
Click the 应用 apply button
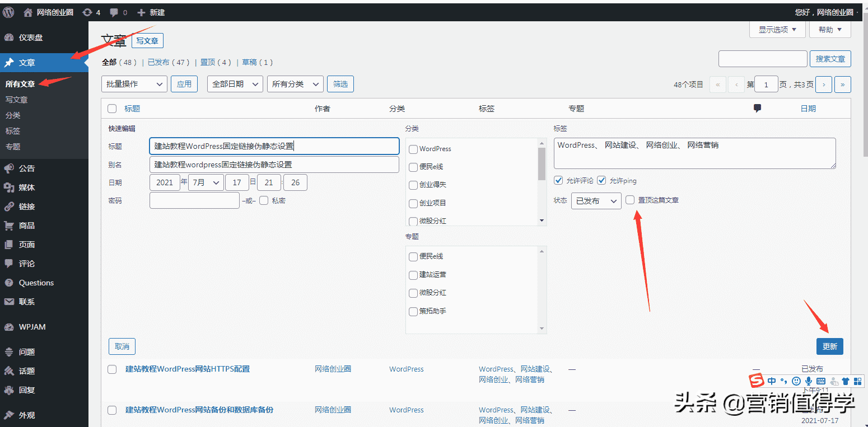point(184,84)
